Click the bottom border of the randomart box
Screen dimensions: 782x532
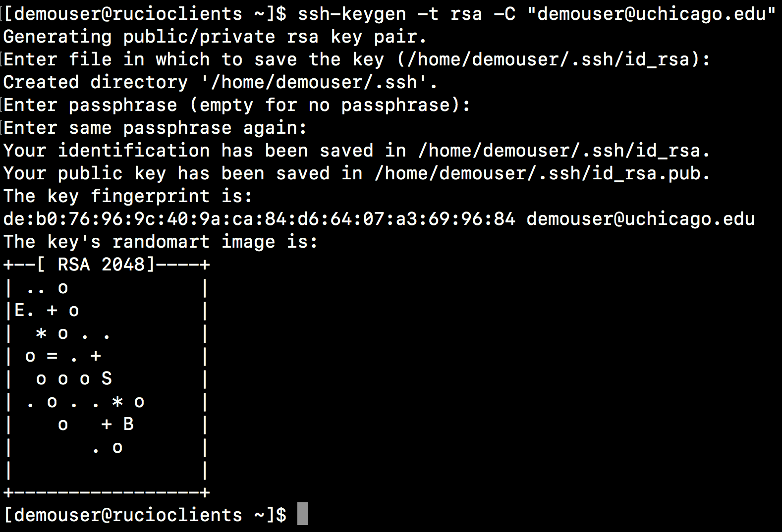pos(107,492)
